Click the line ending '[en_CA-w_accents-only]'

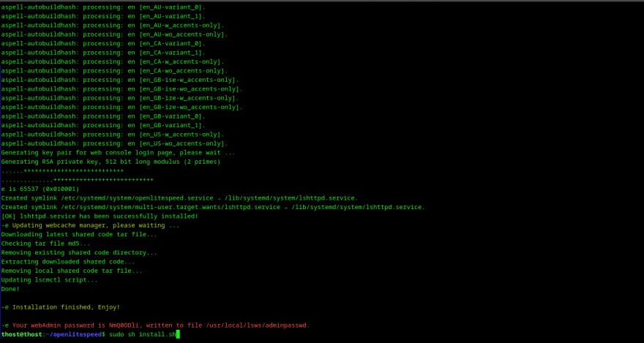[x=113, y=61]
